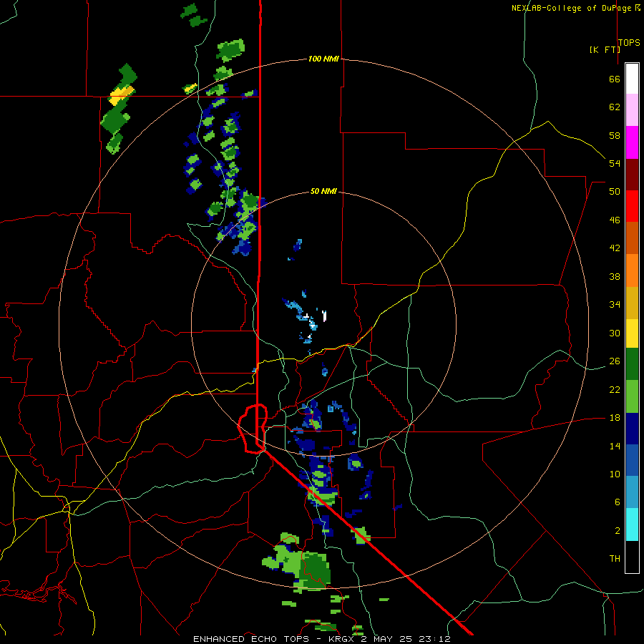Image resolution: width=644 pixels, height=644 pixels.
Task: Click the 100 NMI range ring label
Action: (x=323, y=59)
